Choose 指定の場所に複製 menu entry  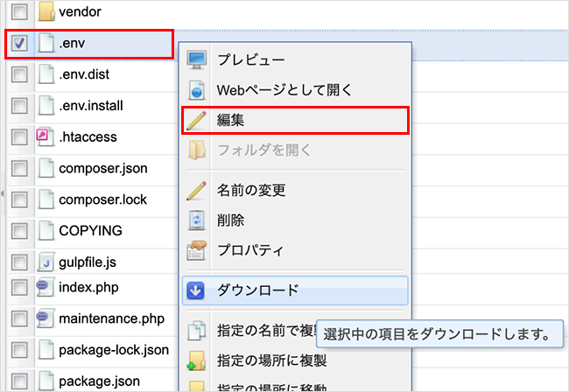271,360
